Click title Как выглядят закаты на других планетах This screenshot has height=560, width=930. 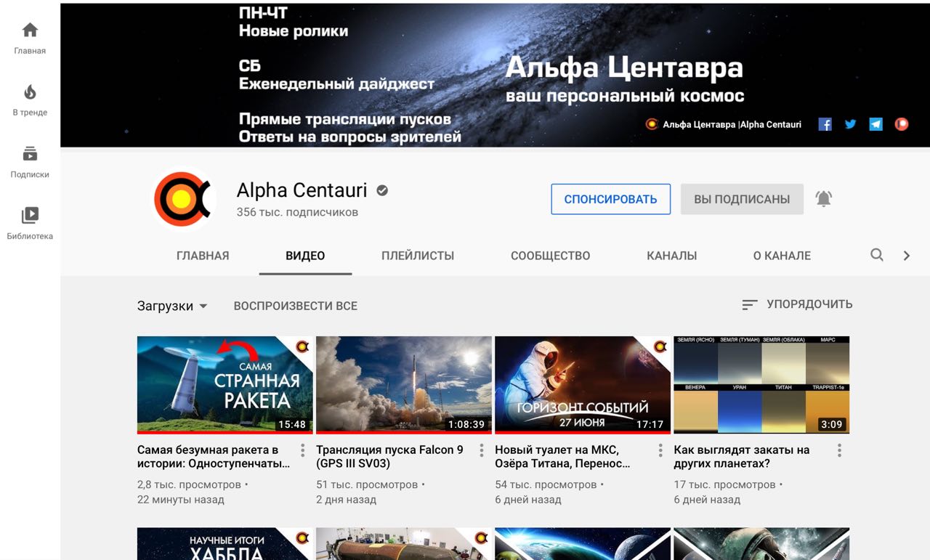pos(741,457)
